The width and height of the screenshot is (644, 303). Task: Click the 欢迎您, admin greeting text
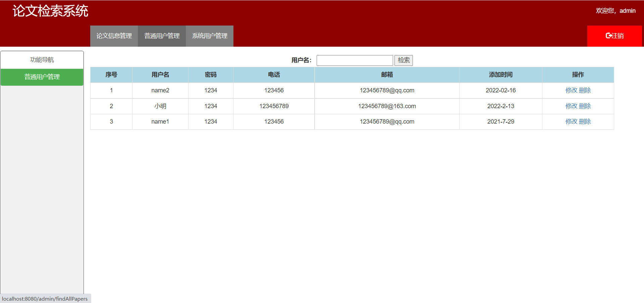615,11
